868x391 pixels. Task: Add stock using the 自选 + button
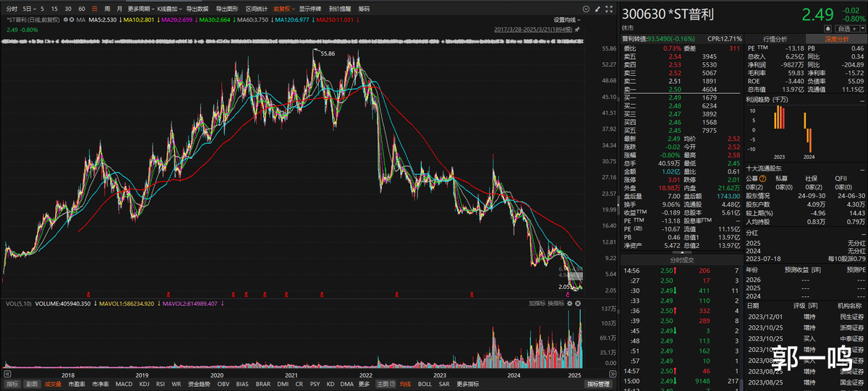[x=846, y=28]
